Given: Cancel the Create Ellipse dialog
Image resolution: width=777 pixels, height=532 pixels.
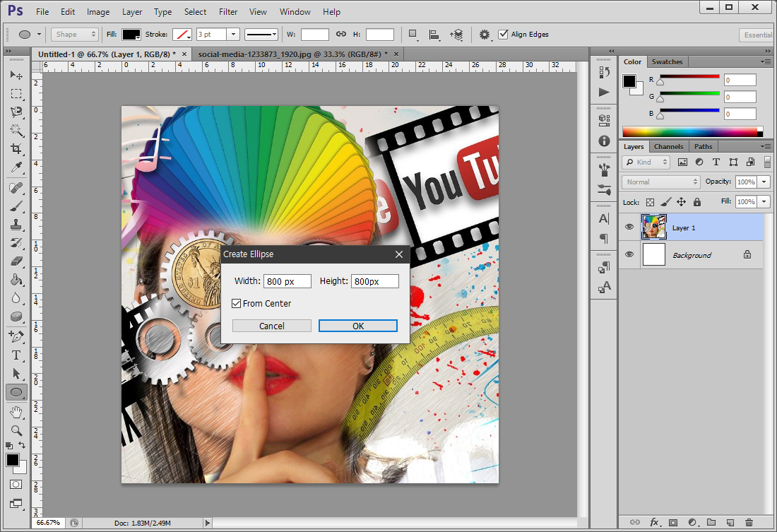Looking at the screenshot, I should (272, 326).
